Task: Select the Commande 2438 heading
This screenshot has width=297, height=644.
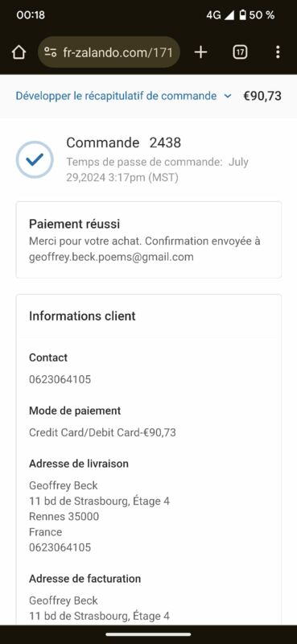Action: [x=124, y=142]
